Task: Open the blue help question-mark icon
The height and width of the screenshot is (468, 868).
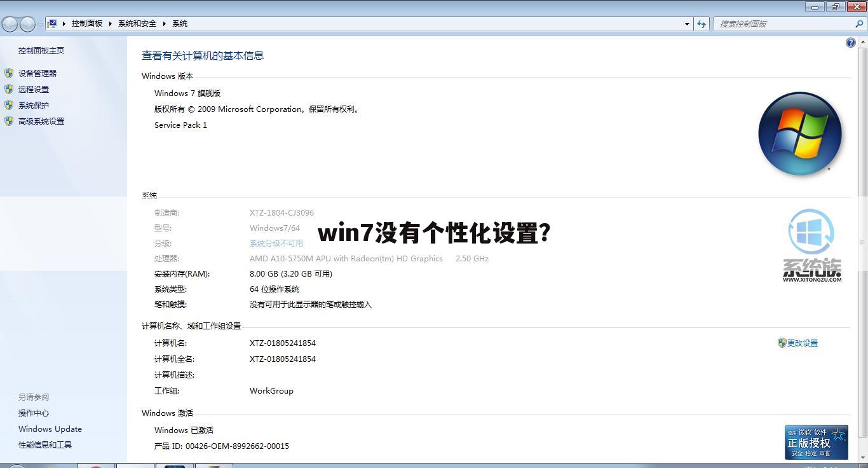Action: [850, 43]
